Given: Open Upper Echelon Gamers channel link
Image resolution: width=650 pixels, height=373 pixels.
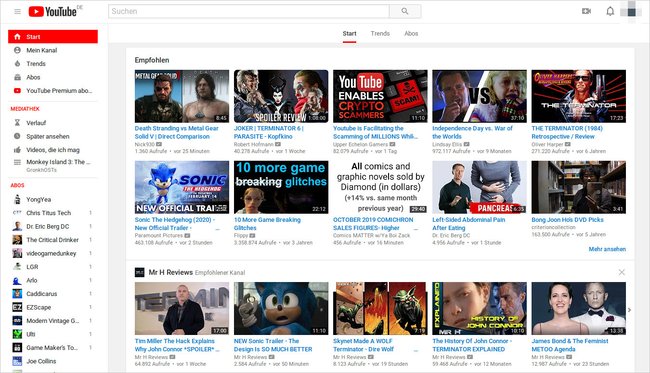Looking at the screenshot, I should coord(360,144).
